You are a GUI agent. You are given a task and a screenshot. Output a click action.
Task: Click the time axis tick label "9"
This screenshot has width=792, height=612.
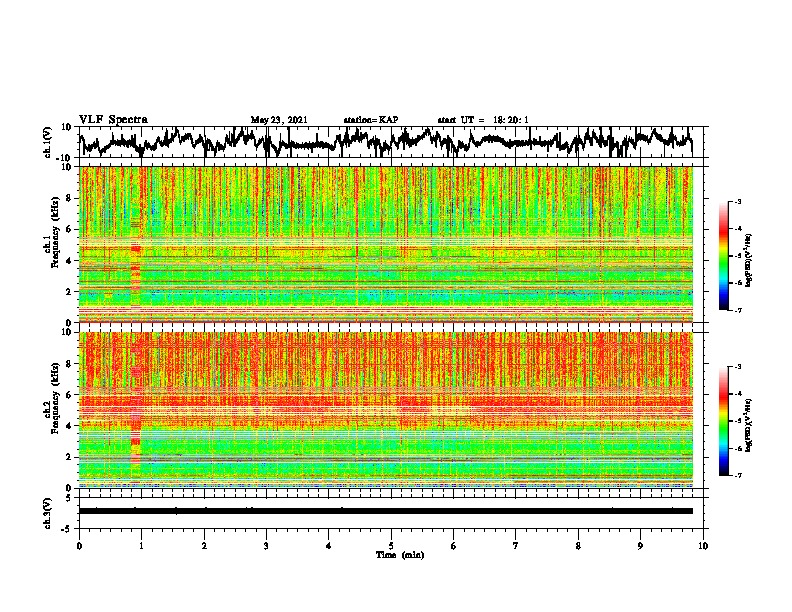[x=640, y=546]
